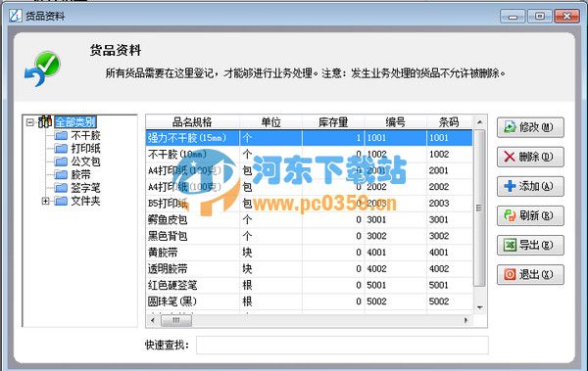This screenshot has width=588, height=371.
Task: Click the 修改(M) modify button
Action: tap(530, 127)
